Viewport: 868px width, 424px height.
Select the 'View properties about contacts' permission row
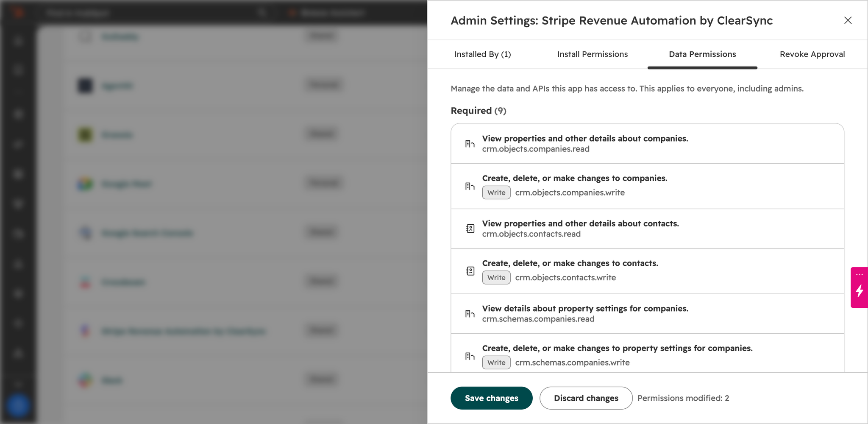pos(647,229)
